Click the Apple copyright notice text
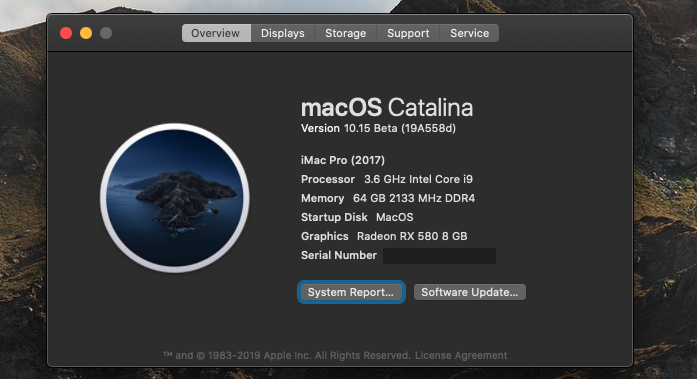Image resolution: width=697 pixels, height=379 pixels. click(287, 355)
